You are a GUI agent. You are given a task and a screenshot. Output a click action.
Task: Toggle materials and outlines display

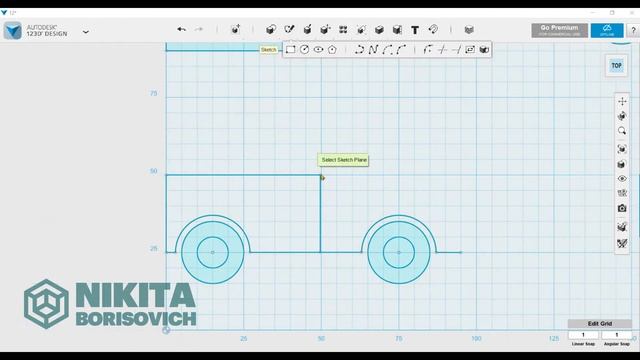(x=622, y=164)
